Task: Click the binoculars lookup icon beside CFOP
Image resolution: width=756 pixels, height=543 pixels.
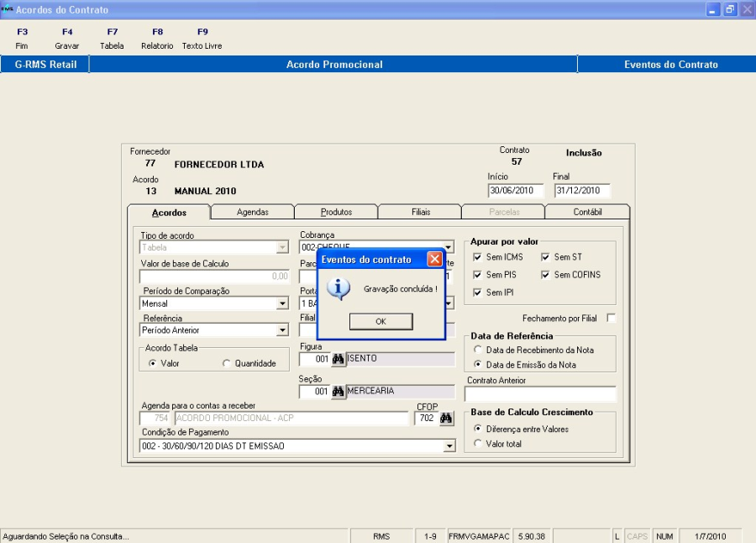Action: pos(447,419)
